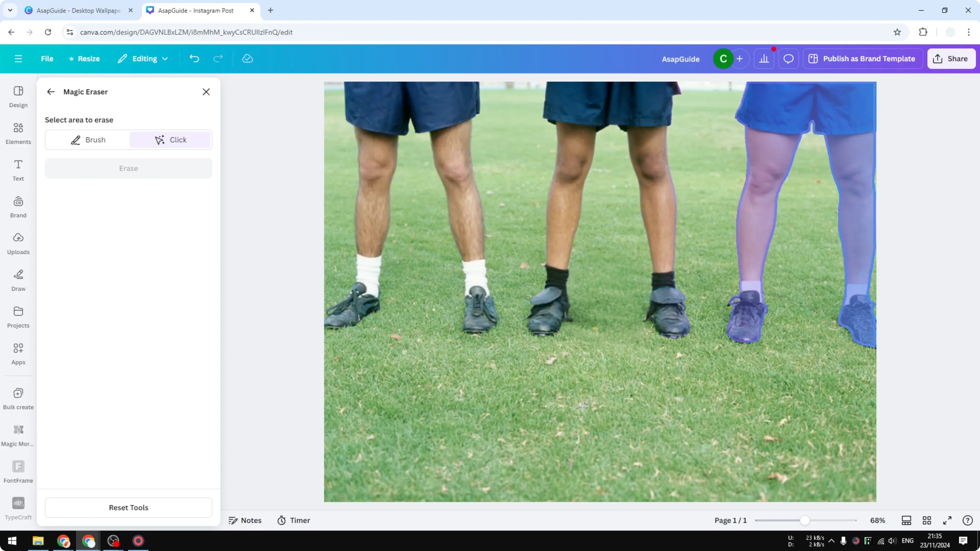Click the Undo icon

194,58
